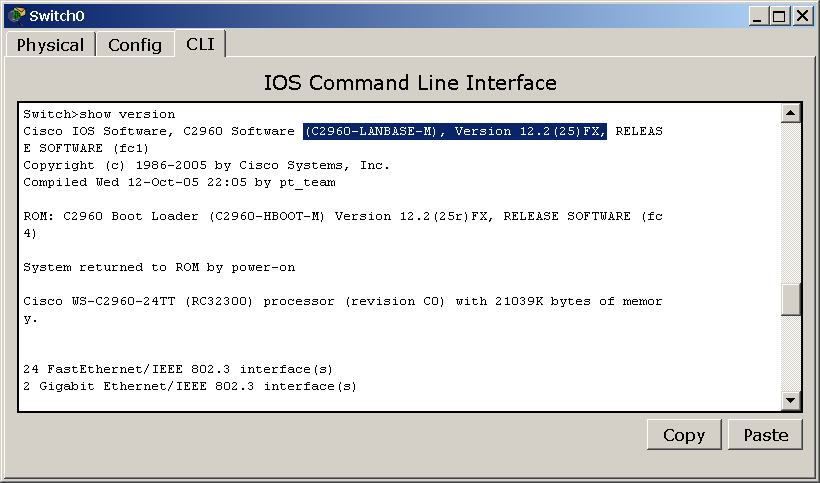Viewport: 820px width, 483px height.
Task: Click the 'System returned to ROM' line
Action: click(x=159, y=268)
